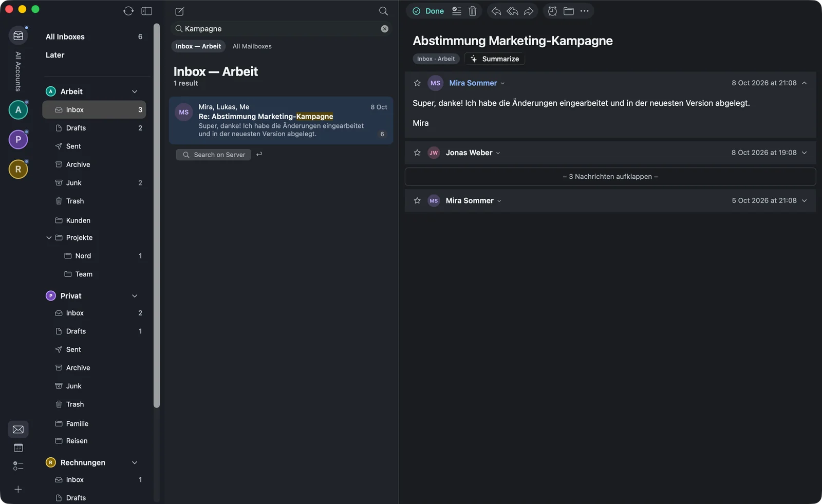
Task: Select the purple P account avatar
Action: (18, 139)
